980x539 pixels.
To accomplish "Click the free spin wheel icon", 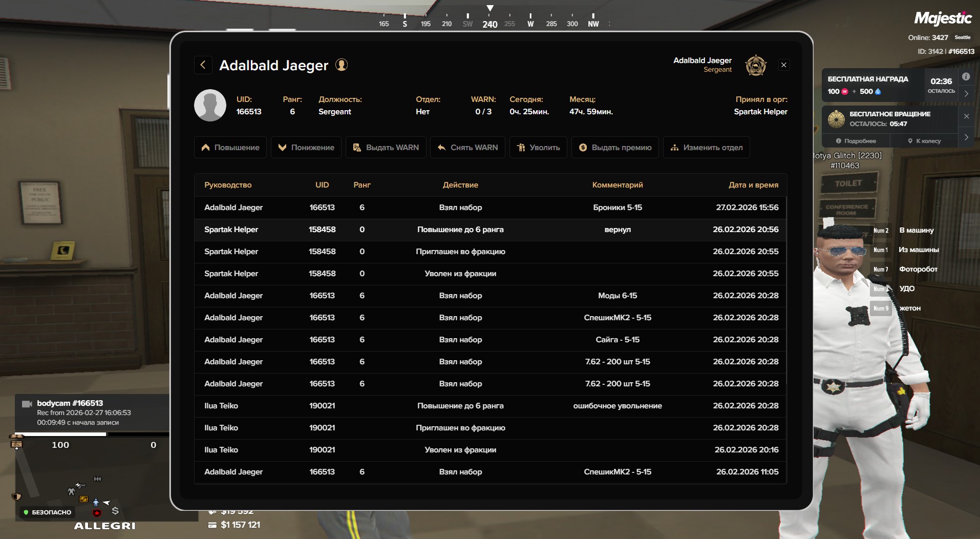I will 836,119.
